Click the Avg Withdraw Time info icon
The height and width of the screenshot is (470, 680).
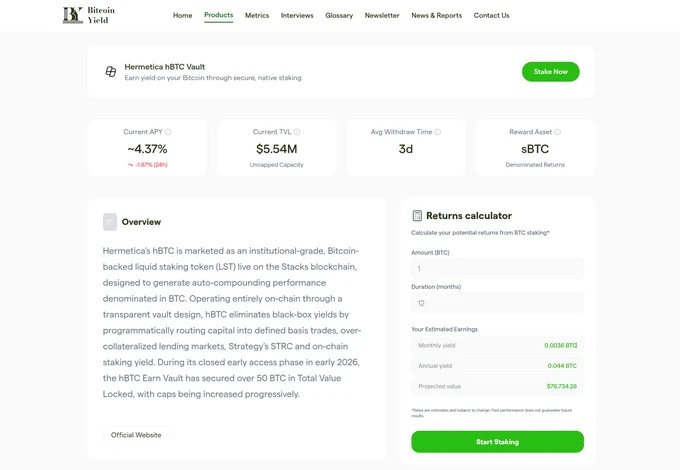[x=438, y=132]
